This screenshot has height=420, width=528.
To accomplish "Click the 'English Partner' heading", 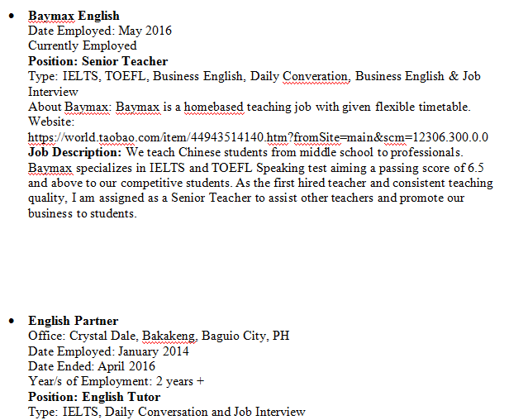I will click(x=73, y=321).
